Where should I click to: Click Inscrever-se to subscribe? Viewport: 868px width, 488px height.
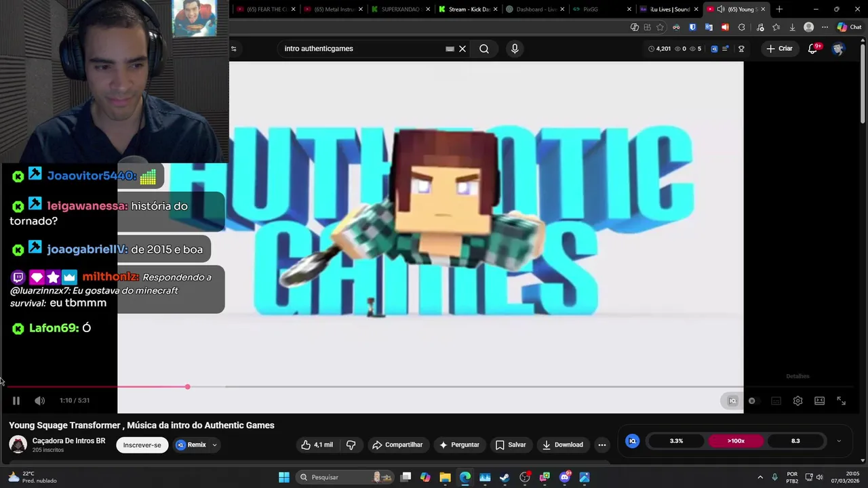click(142, 445)
